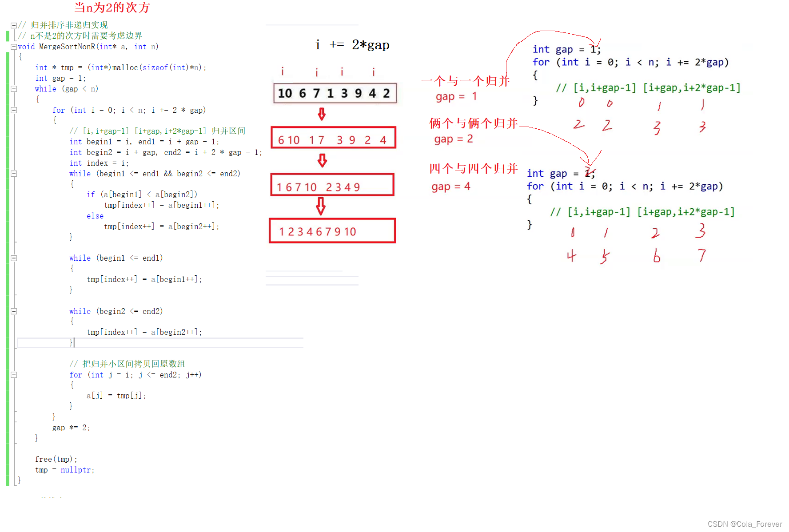Click the label 一个与一个归并
Screen dimensions: 789x532
(x=466, y=81)
